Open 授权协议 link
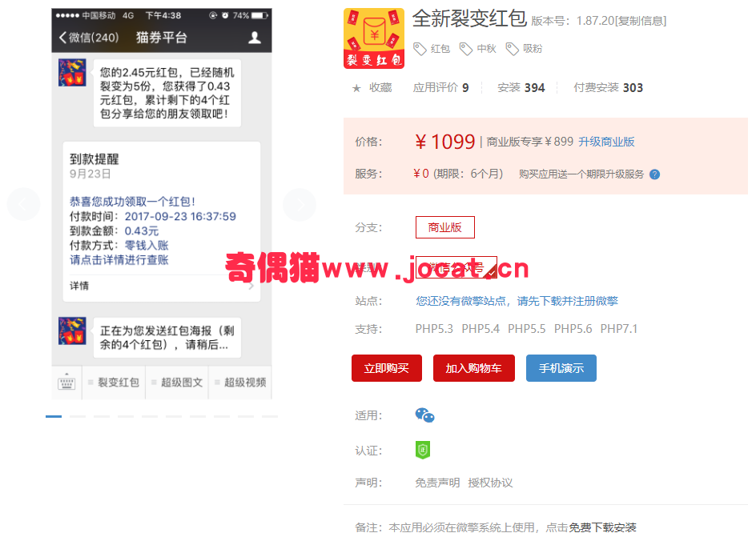Screen dimensions: 756x537 click(x=490, y=483)
